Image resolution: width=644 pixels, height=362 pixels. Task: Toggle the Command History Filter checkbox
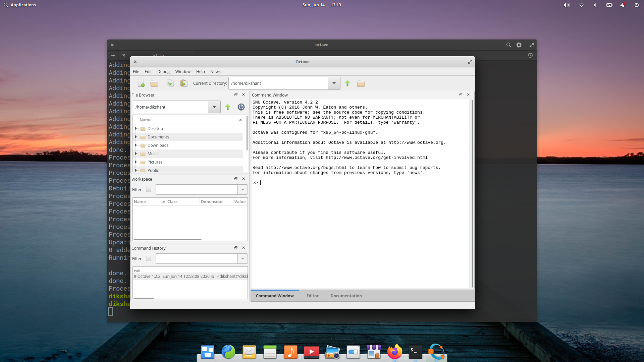[149, 258]
